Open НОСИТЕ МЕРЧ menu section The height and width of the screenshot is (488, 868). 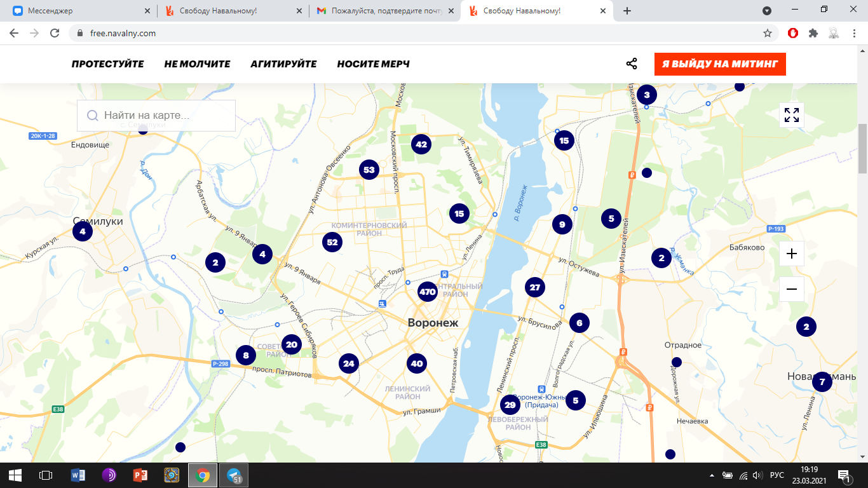(373, 64)
